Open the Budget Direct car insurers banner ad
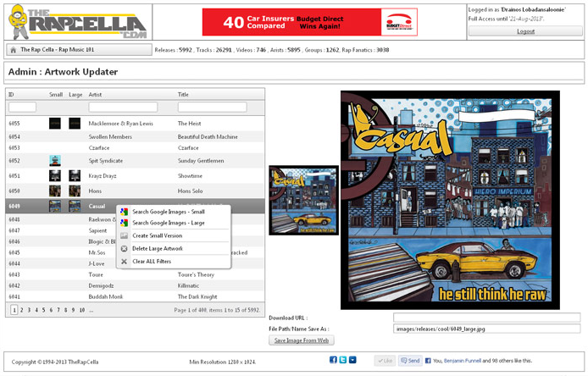 [310, 22]
